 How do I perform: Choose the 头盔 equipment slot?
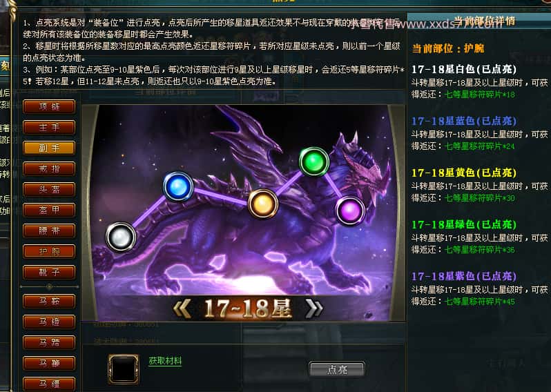click(x=49, y=190)
